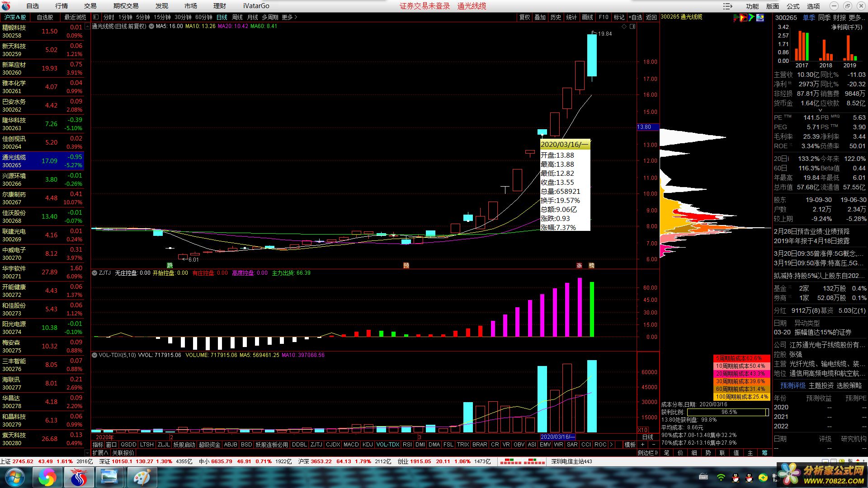
Task: Click the 预 marker on the price chart
Action: click(406, 265)
